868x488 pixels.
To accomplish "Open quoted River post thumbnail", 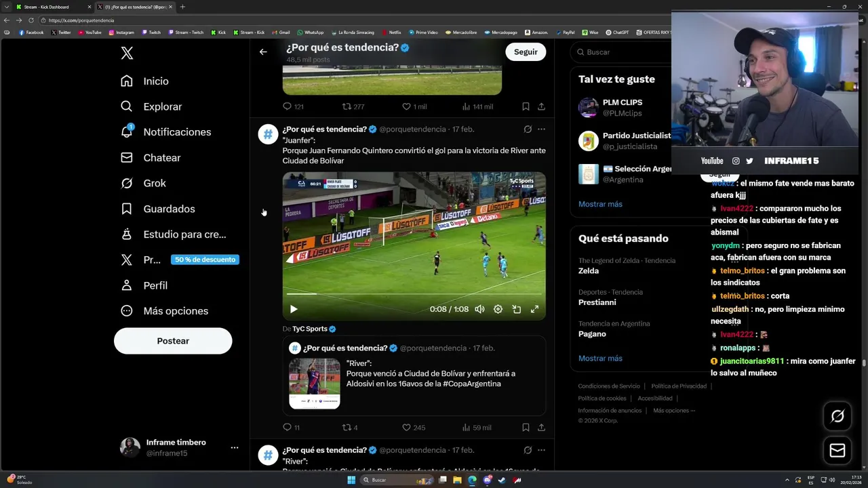I will point(315,384).
